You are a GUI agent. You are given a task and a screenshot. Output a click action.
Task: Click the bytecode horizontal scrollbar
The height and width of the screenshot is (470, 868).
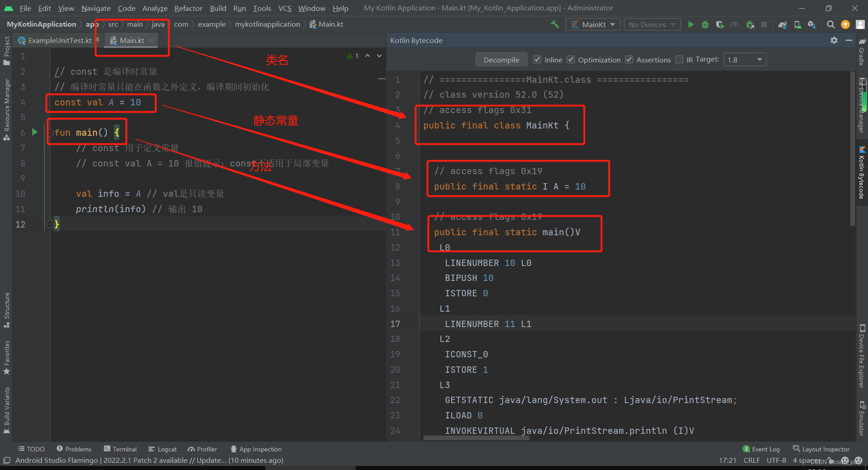click(x=476, y=438)
